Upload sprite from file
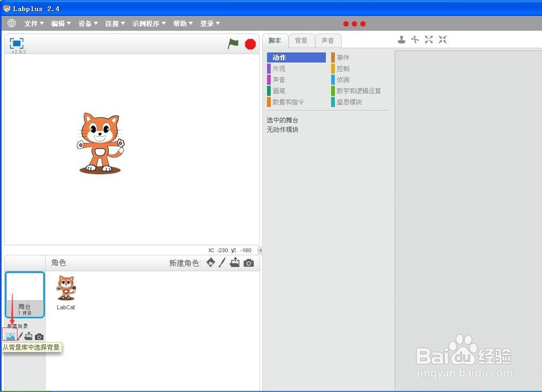Image resolution: width=542 pixels, height=392 pixels. point(235,262)
